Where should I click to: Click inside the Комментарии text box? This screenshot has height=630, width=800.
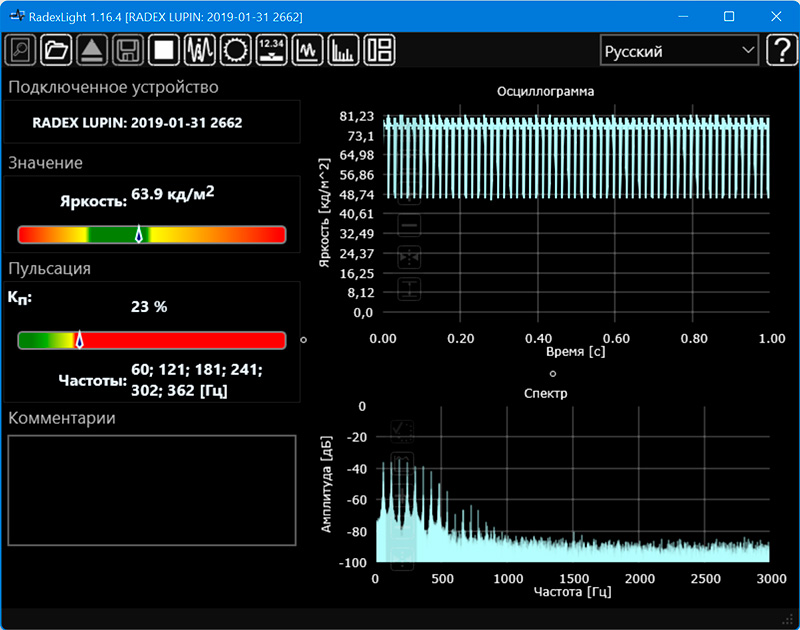point(152,490)
